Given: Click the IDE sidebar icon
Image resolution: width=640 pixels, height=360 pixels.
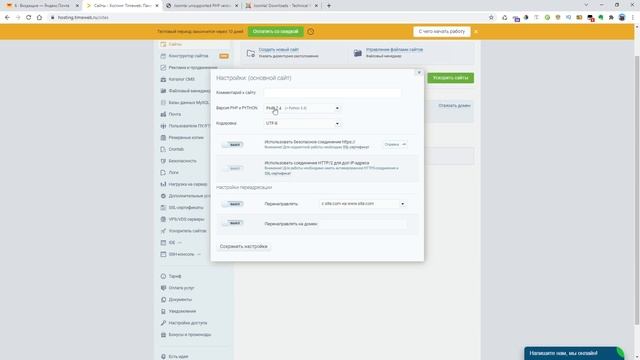Looking at the screenshot, I should [x=163, y=242].
